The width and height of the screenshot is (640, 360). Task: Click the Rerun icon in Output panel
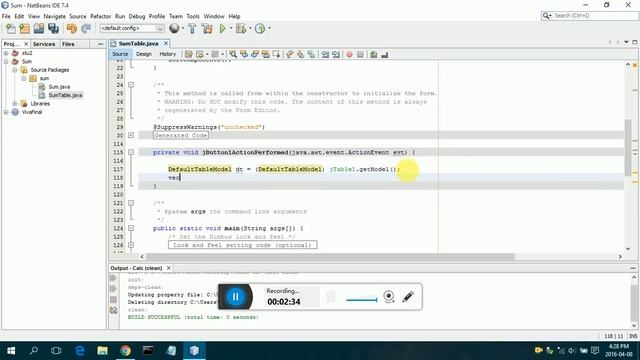tap(113, 278)
